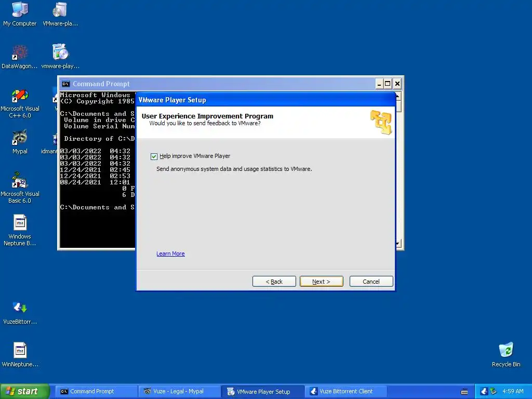Viewport: 532px width, 399px height.
Task: Click the Next button in setup
Action: click(x=321, y=282)
